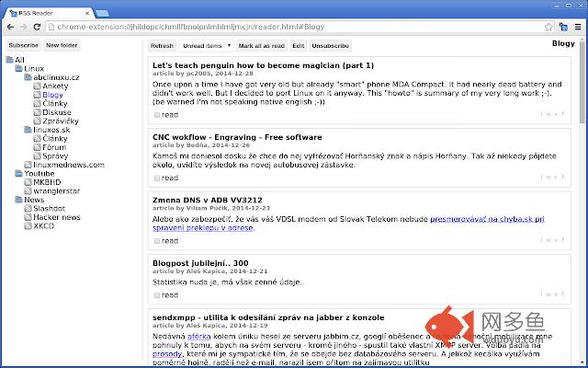This screenshot has width=588, height=368.
Task: Open 'Blogpost jubilejní.. 300' title
Action: pos(200,263)
